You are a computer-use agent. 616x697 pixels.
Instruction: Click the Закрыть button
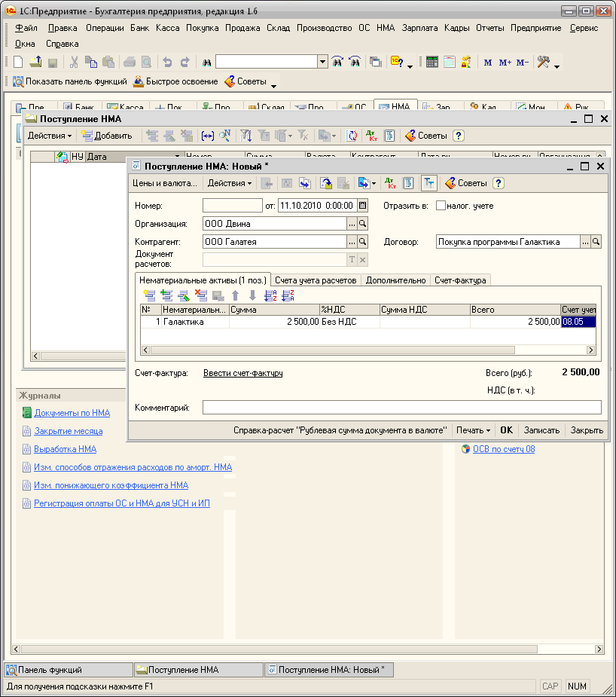click(587, 430)
